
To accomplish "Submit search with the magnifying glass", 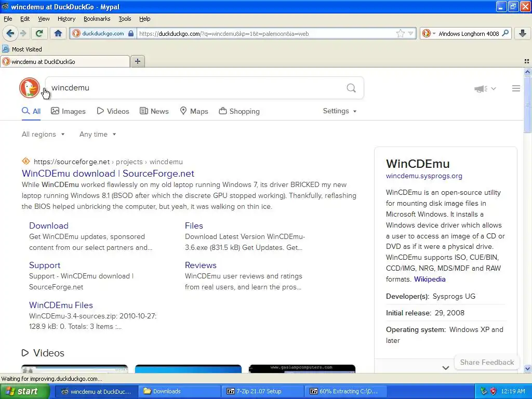I will point(351,88).
